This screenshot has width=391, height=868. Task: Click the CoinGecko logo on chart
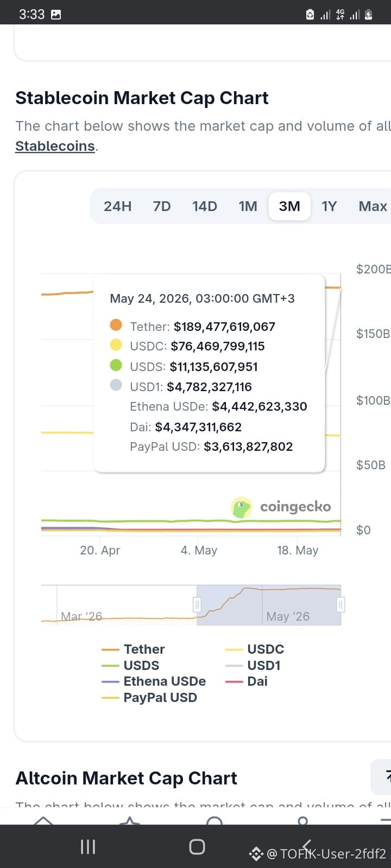point(281,507)
